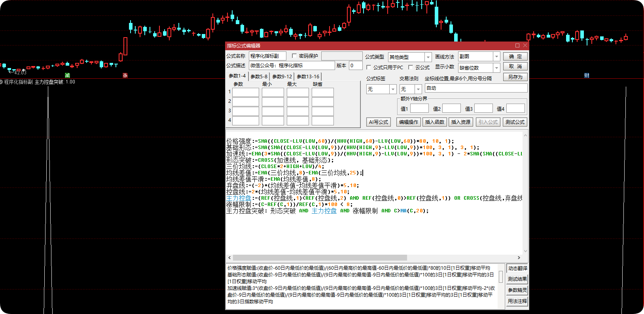Viewport: 644px width, 314px height.
Task: Open the 显示小数 dropdown showing 缺省位数
Action: tap(479, 68)
